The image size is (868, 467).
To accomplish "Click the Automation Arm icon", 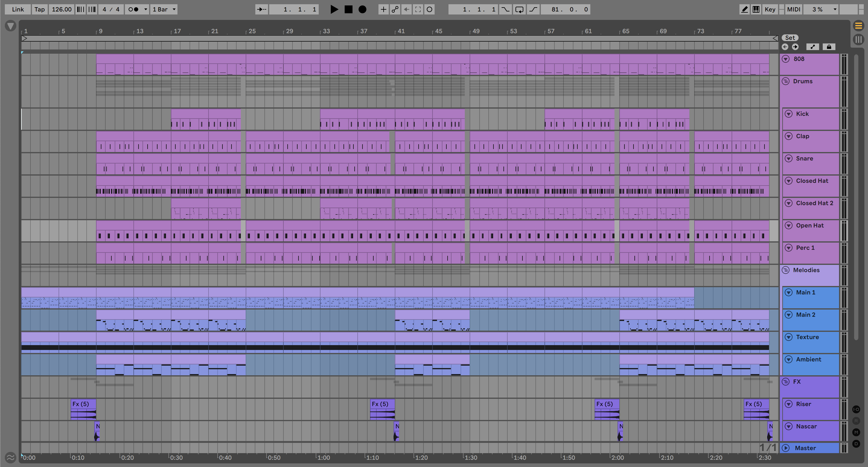I will (x=395, y=9).
